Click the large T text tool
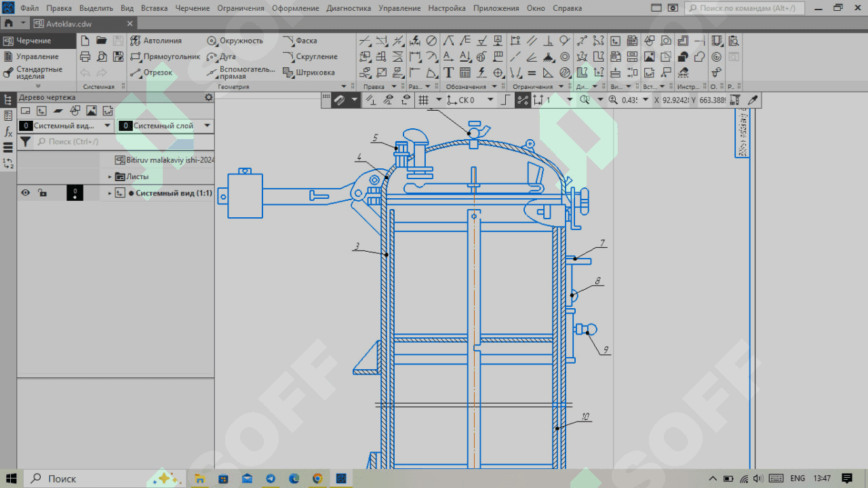Screen dimensions: 868x488 click(448, 73)
